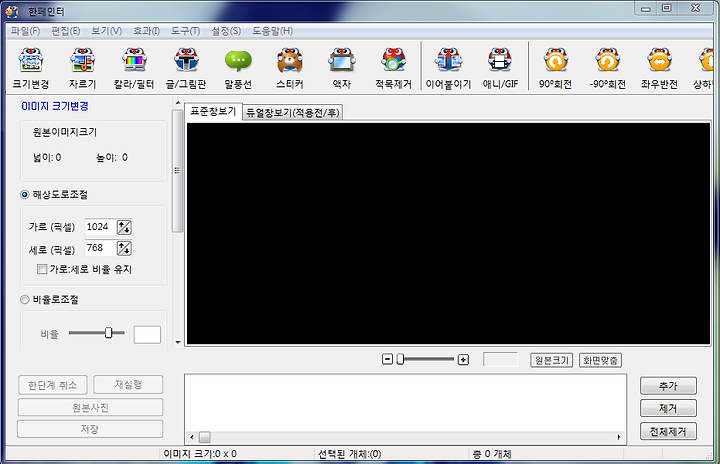Click the black image preview canvas

tap(448, 233)
